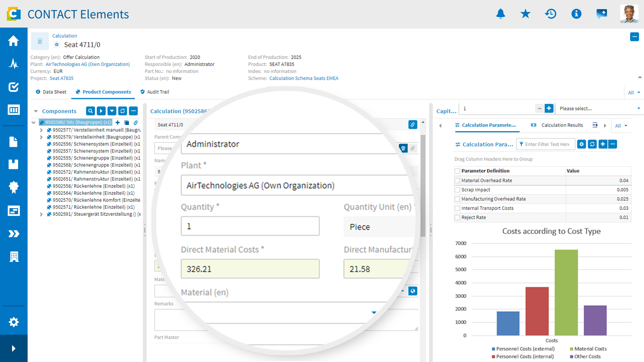Open the All dropdown beside Calculation Results

(621, 126)
